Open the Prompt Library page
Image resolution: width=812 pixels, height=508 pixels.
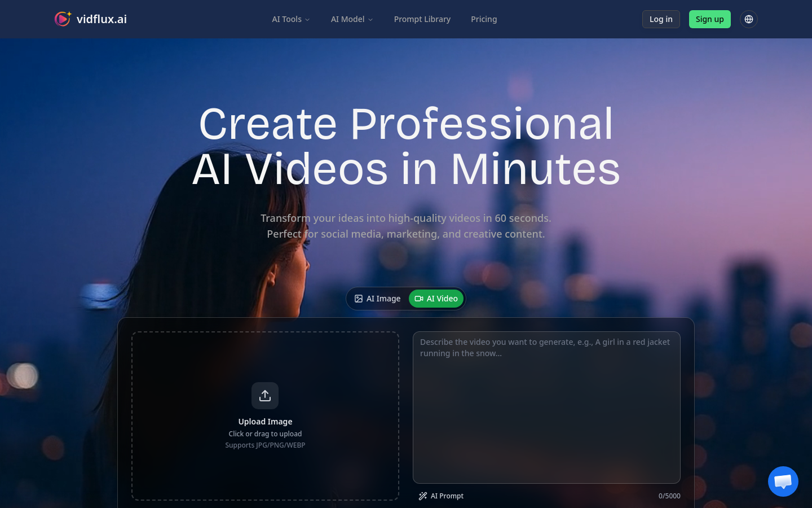pos(422,19)
